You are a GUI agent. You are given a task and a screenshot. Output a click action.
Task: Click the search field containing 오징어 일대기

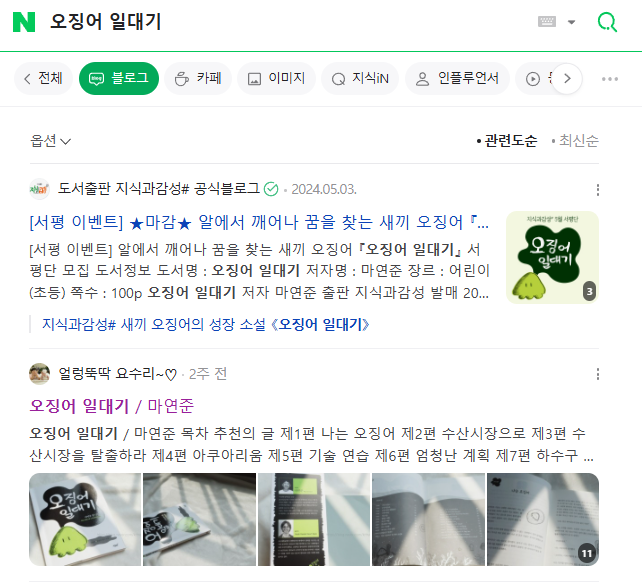tap(287, 22)
